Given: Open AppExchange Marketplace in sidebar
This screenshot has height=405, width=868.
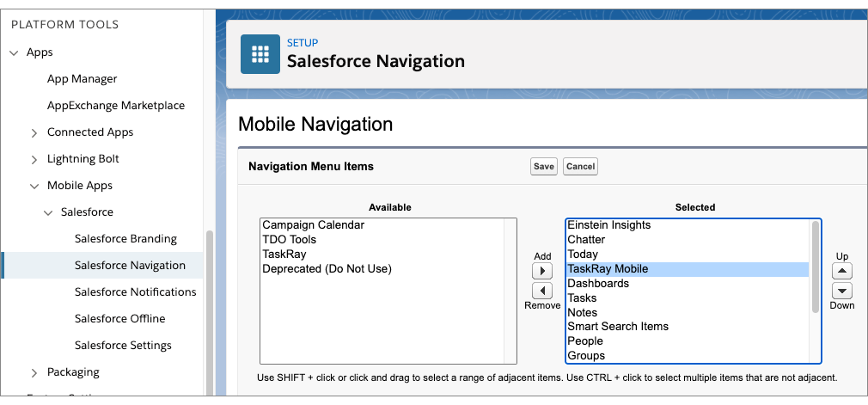Looking at the screenshot, I should click(116, 105).
